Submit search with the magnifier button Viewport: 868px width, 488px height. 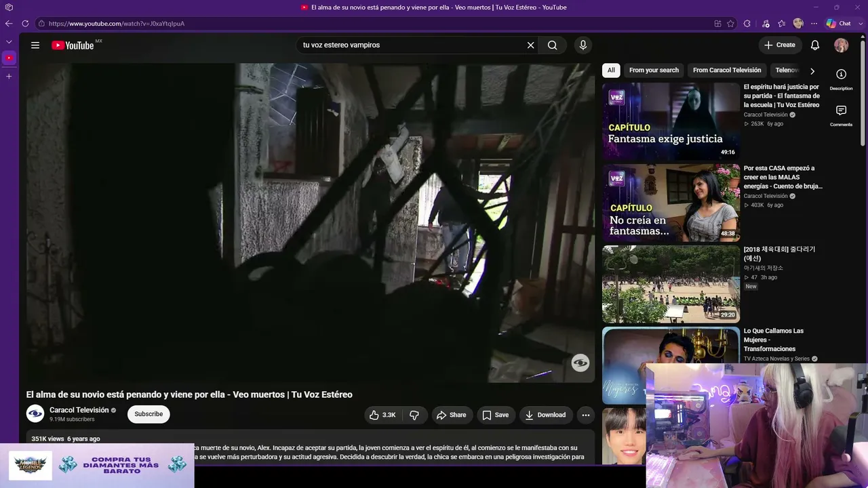click(x=553, y=45)
